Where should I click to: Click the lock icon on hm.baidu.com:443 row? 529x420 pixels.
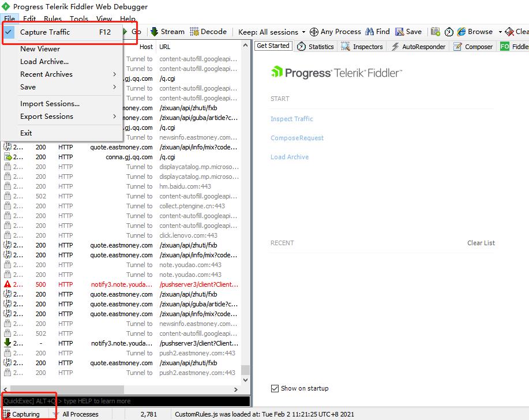point(7,186)
